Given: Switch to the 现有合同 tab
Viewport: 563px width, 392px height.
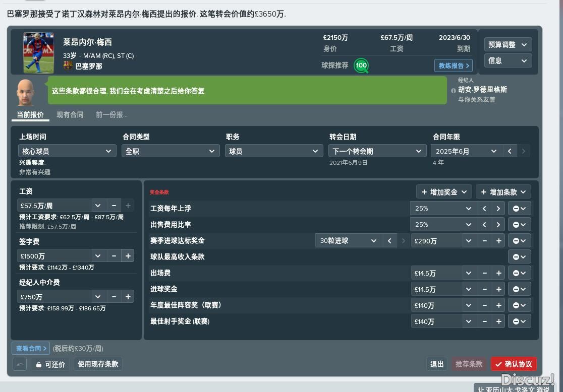Looking at the screenshot, I should pyautogui.click(x=70, y=115).
